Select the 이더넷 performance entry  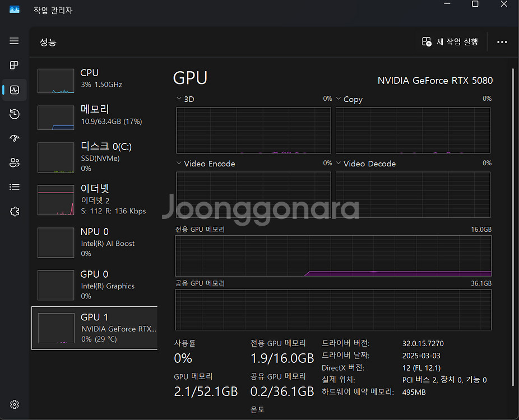point(94,199)
